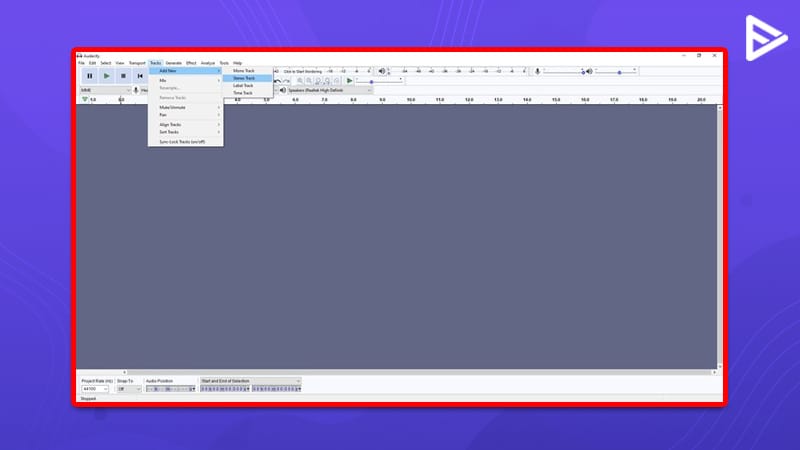This screenshot has height=450, width=800.
Task: Click 'Click to Start Monitoring' on recording meter
Action: coord(303,71)
